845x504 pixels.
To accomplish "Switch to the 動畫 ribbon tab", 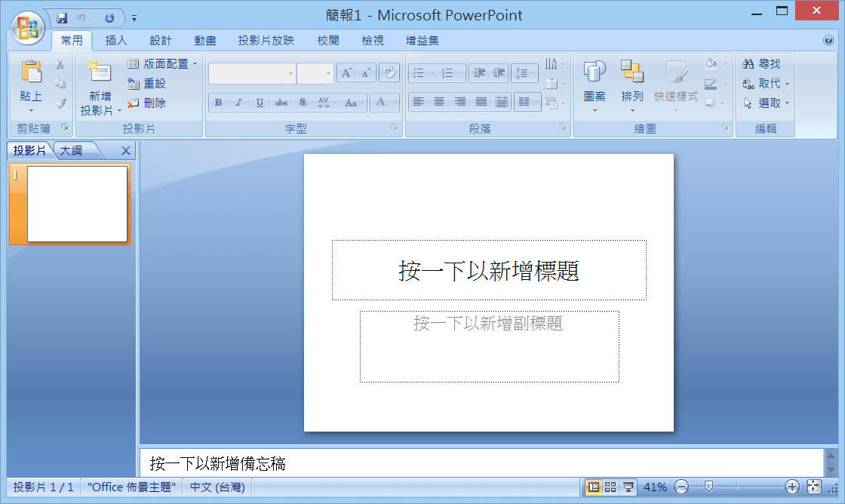I will pyautogui.click(x=204, y=41).
